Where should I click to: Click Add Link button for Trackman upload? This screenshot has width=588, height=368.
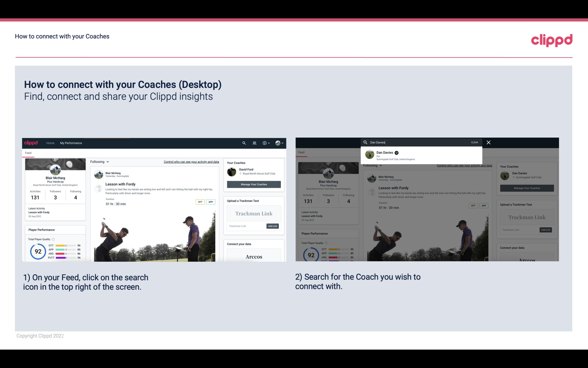[273, 226]
